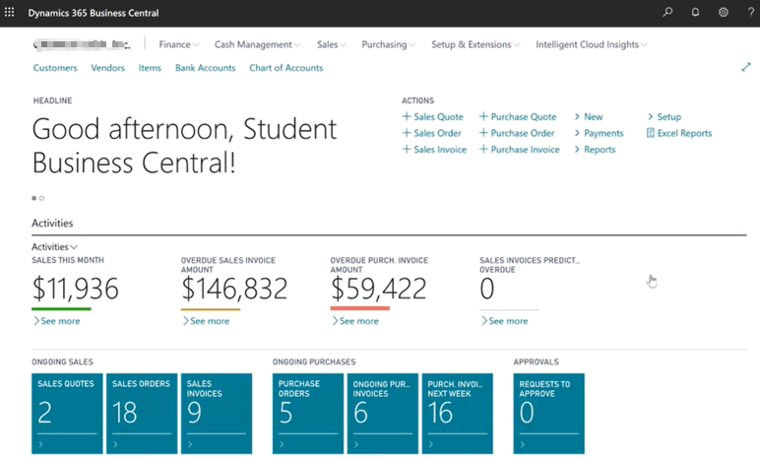Expand the Activities chevron dropdown
The width and height of the screenshot is (760, 461).
point(55,246)
